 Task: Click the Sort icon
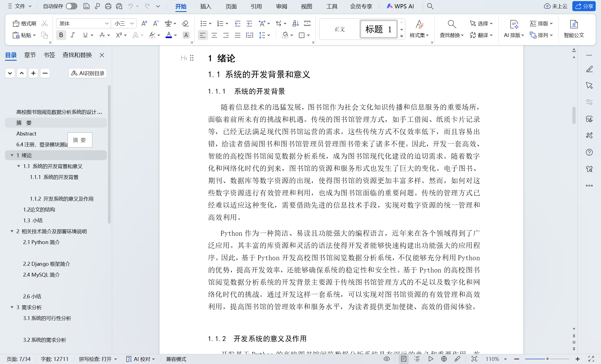[295, 23]
